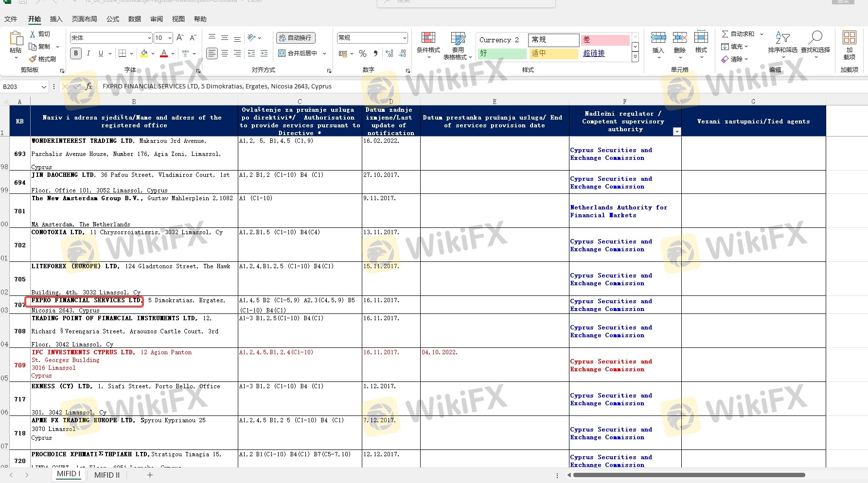Open the Insert (插入) ribbon tab
This screenshot has width=868, height=483.
pos(56,19)
